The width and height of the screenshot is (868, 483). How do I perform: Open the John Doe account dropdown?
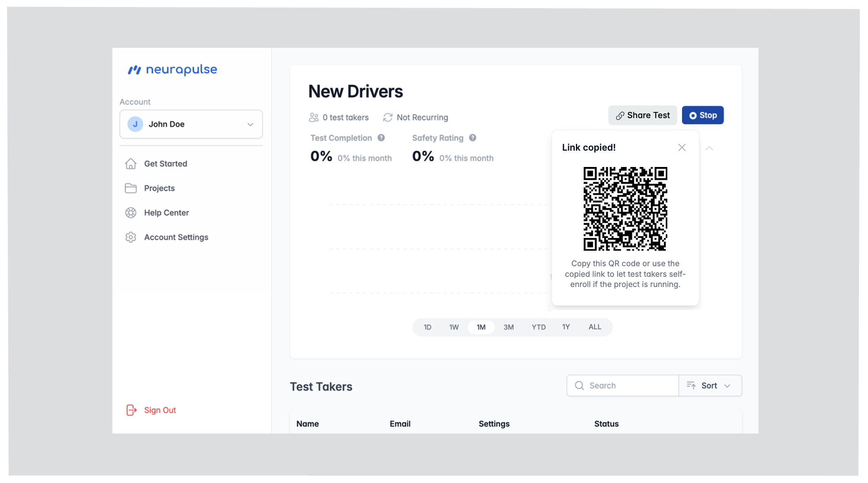point(191,124)
